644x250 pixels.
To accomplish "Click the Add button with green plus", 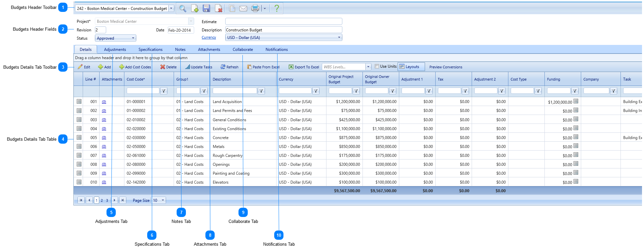I will (x=105, y=67).
